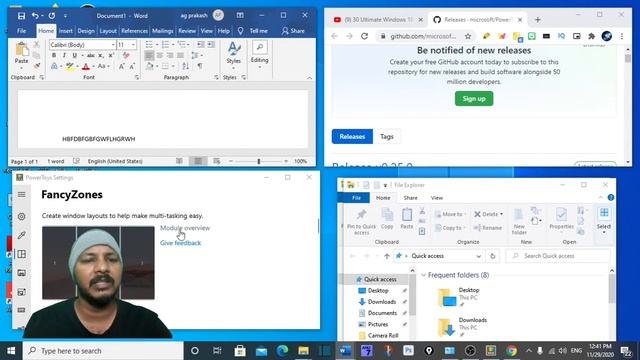Viewport: 640px width, 360px height.
Task: Toggle subscript in Word ribbon
Action: click(101, 56)
